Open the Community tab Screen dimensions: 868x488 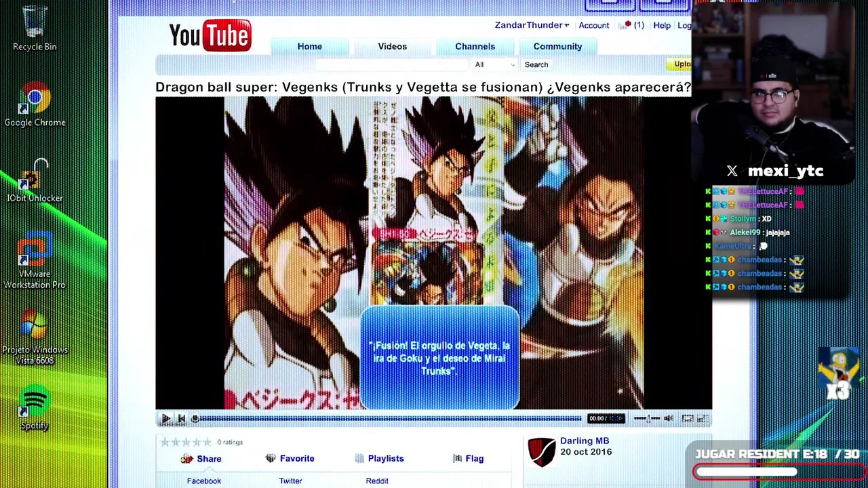[x=557, y=46]
